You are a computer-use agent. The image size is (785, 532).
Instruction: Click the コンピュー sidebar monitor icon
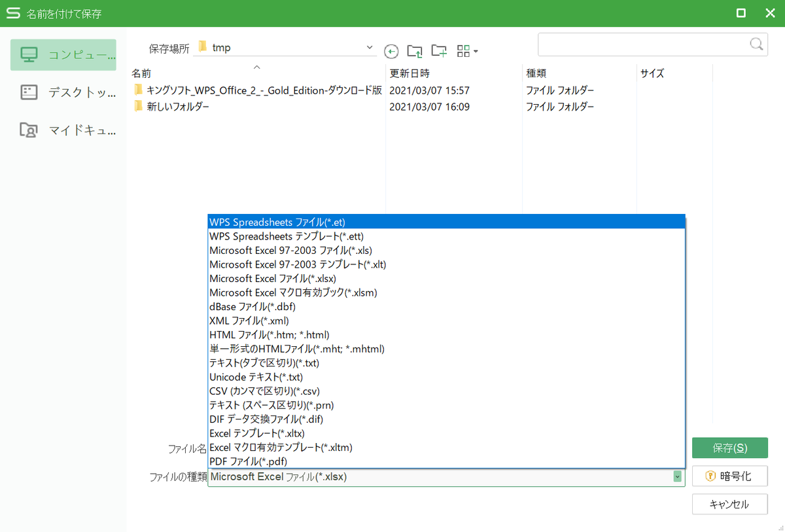click(29, 55)
